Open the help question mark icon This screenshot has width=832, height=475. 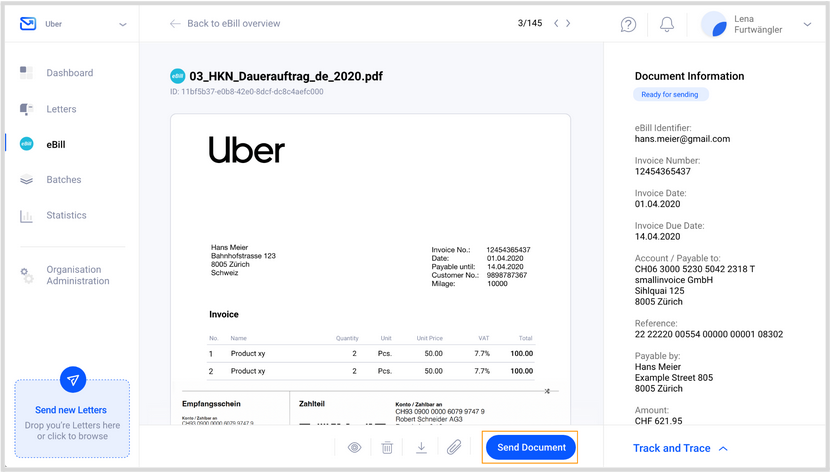click(x=628, y=24)
